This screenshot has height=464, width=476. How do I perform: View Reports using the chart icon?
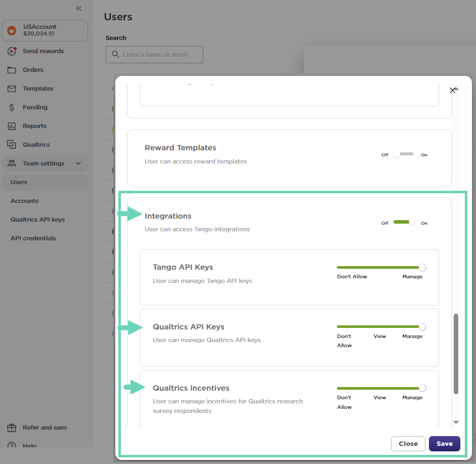click(11, 125)
